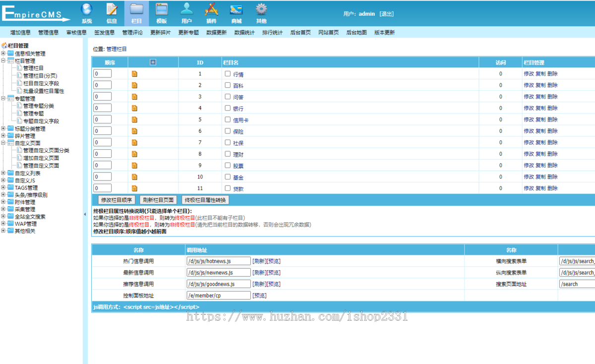Viewport: 595px width, 364px height.
Task: Open 数据统计 in the submenu bar
Action: (244, 33)
